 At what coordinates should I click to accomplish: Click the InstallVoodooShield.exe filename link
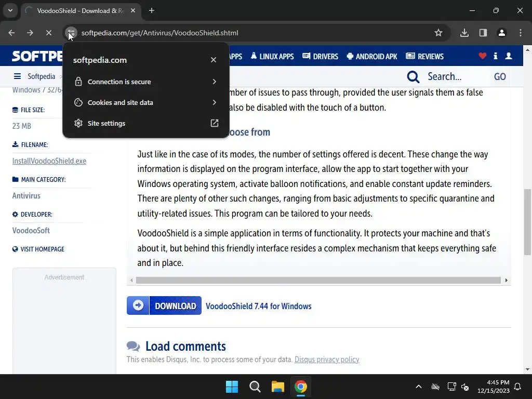[x=49, y=161]
